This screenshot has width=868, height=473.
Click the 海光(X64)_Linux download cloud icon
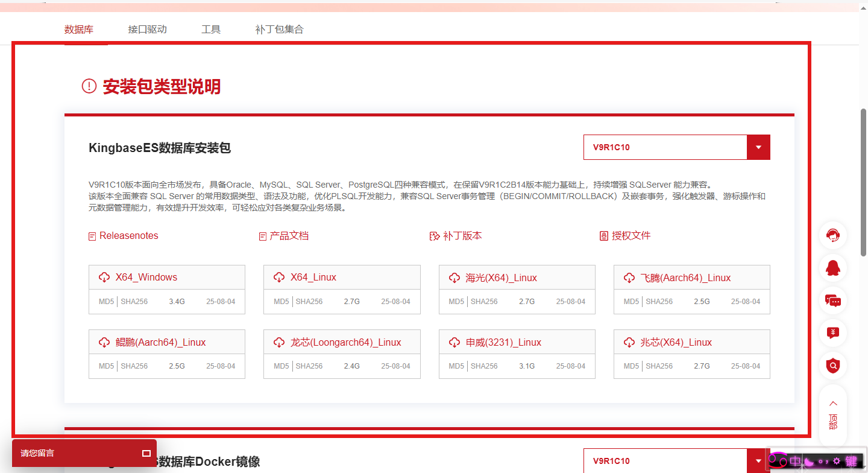(454, 278)
